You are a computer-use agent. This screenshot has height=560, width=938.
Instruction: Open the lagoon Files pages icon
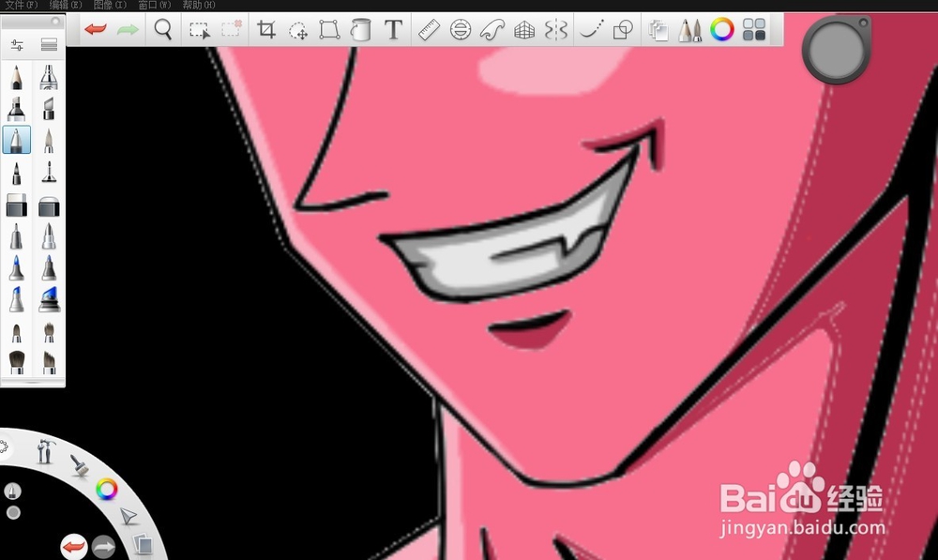click(143, 544)
